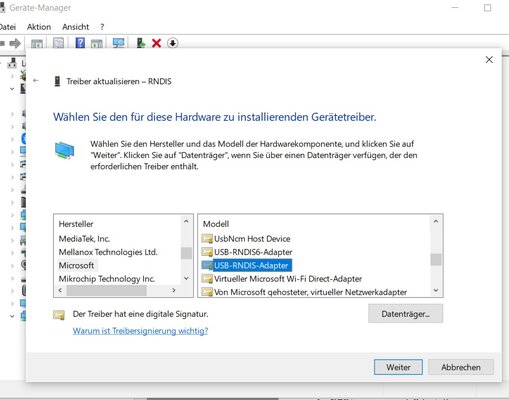
Task: Select UsbNcm Host Device model entry
Action: coord(252,239)
